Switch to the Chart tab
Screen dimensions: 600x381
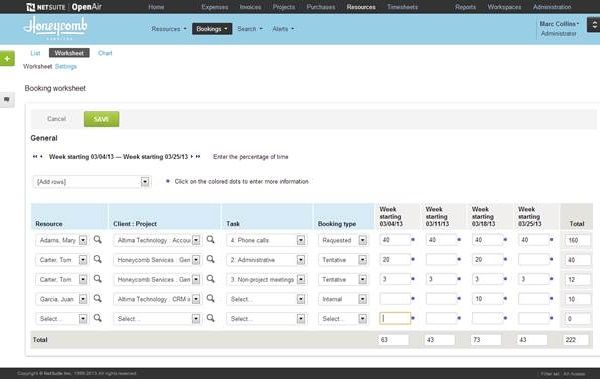point(105,53)
